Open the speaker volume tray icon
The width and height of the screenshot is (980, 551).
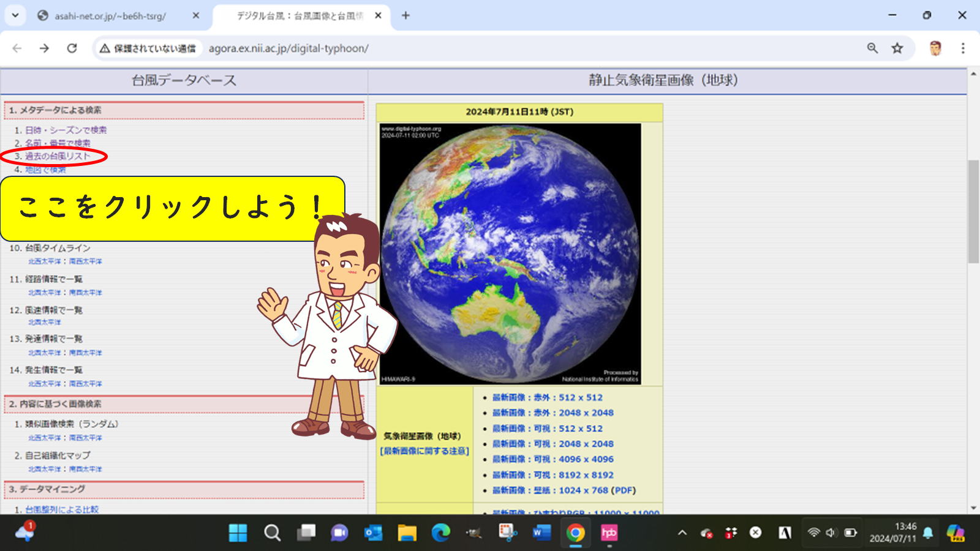(831, 533)
